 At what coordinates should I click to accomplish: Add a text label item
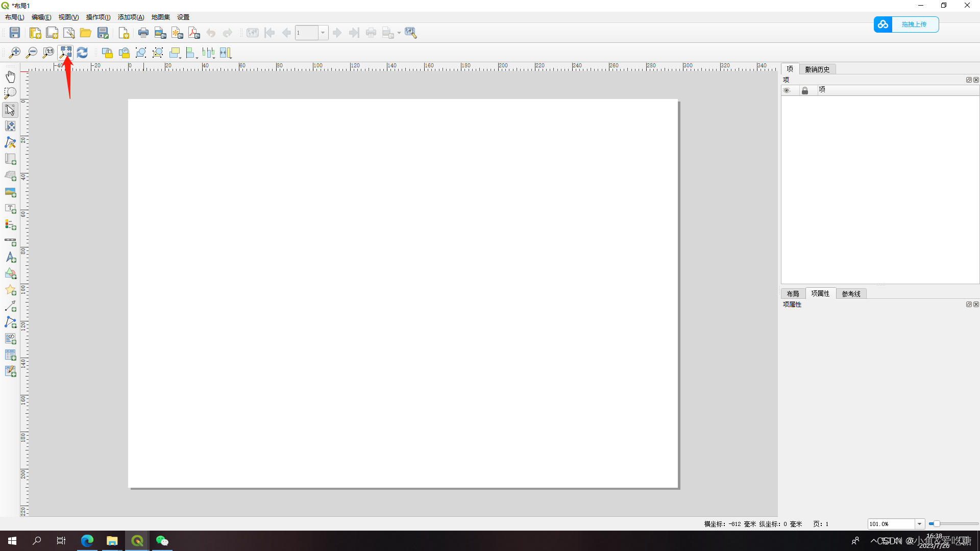pos(10,209)
